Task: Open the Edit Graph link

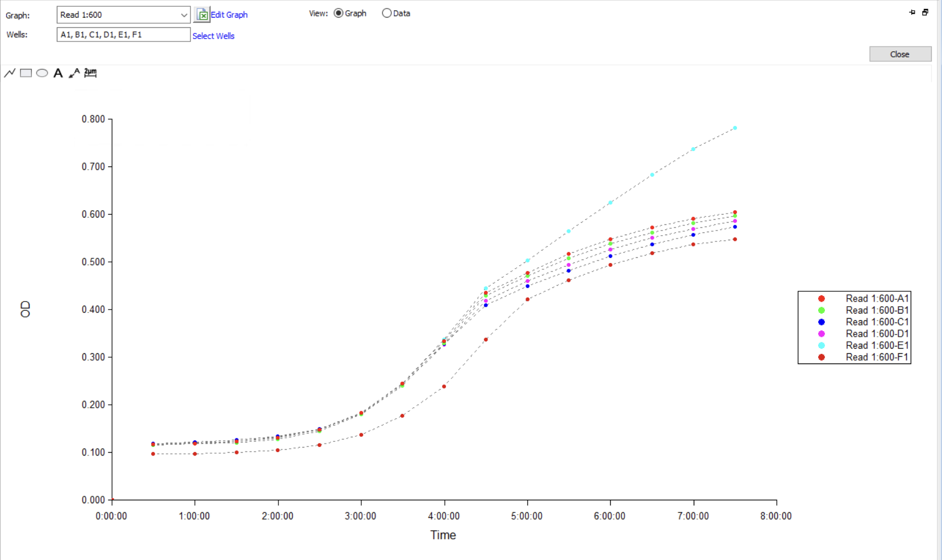Action: coord(229,15)
